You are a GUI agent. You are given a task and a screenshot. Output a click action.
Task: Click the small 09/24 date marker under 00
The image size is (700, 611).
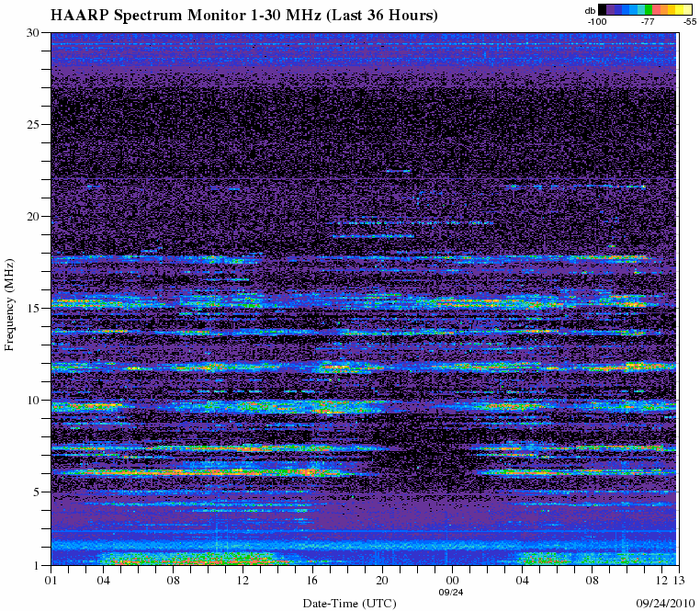451,593
